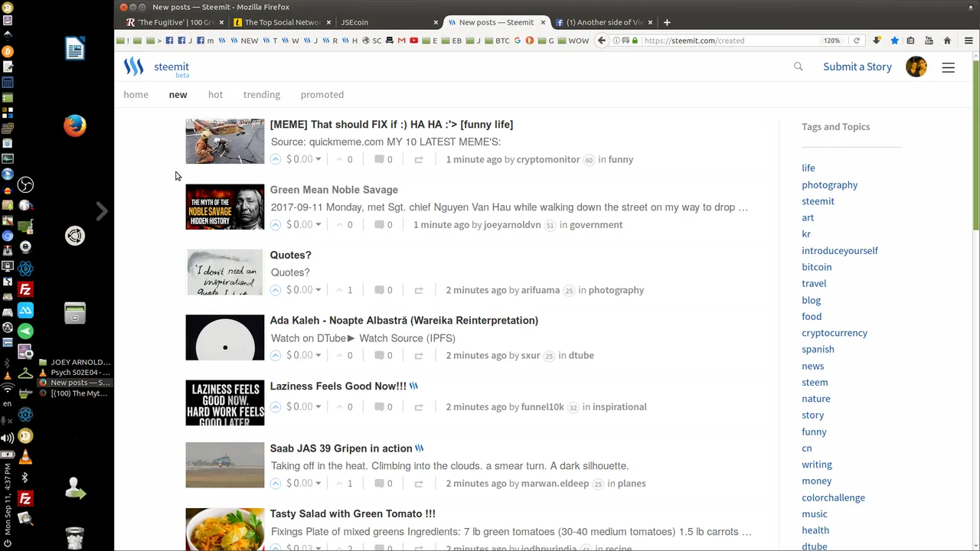Open comments on the MEME post

coord(383,159)
